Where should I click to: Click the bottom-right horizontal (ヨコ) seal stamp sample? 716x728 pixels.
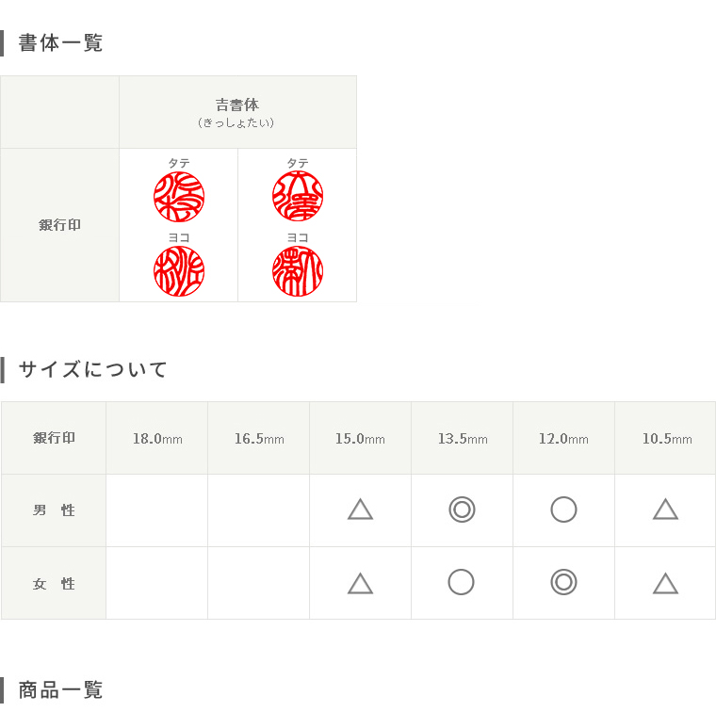point(298,271)
